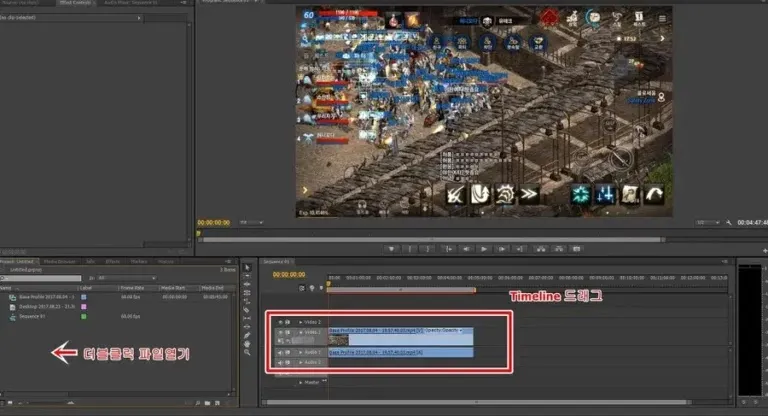This screenshot has height=416, width=768.
Task: Select the Track Select tool
Action: click(247, 276)
